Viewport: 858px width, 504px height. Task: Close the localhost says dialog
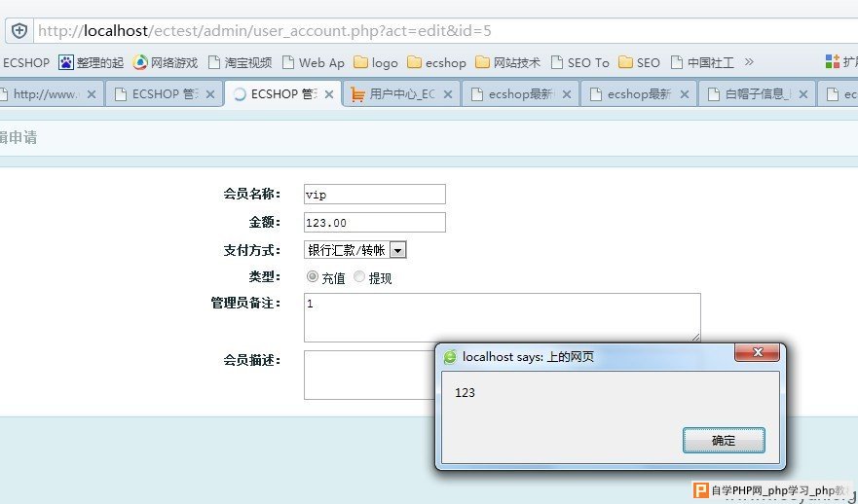click(757, 352)
